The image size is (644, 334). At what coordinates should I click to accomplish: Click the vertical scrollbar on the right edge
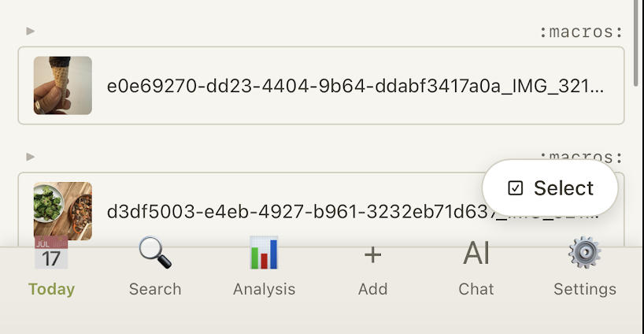(637, 47)
